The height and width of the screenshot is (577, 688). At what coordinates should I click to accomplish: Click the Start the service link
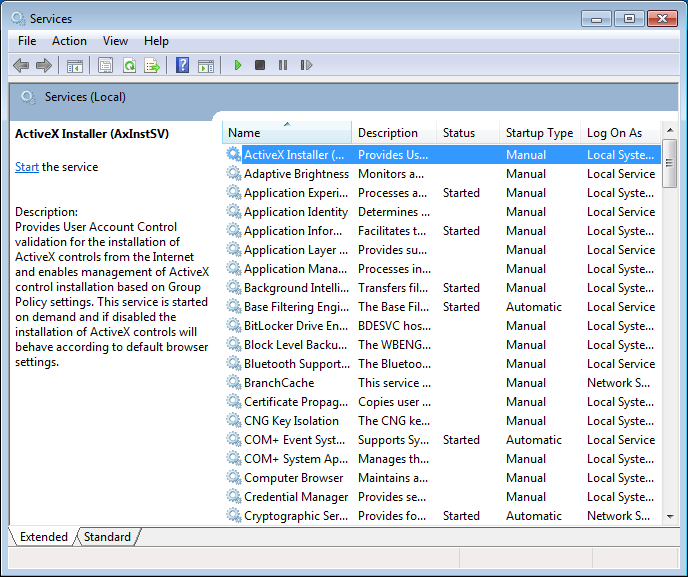tap(27, 167)
